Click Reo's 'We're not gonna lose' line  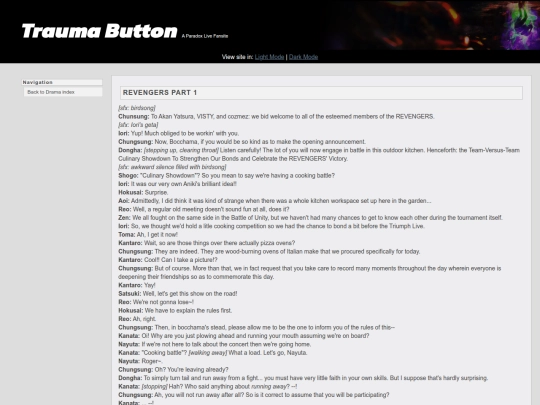pyautogui.click(x=156, y=302)
